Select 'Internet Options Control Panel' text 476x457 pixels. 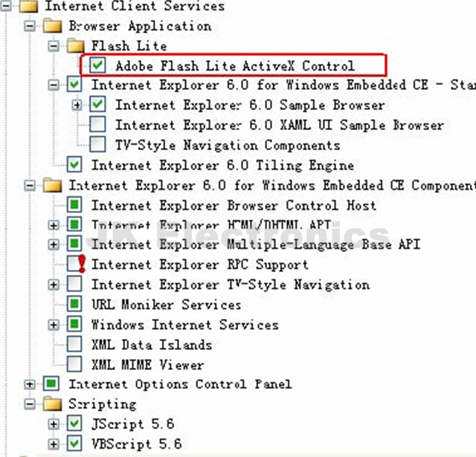point(180,384)
